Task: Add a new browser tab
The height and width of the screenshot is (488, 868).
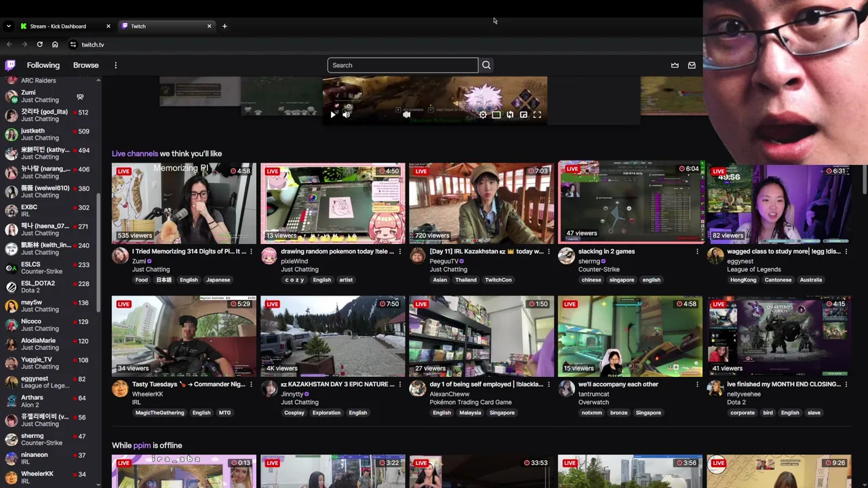Action: 224,26
